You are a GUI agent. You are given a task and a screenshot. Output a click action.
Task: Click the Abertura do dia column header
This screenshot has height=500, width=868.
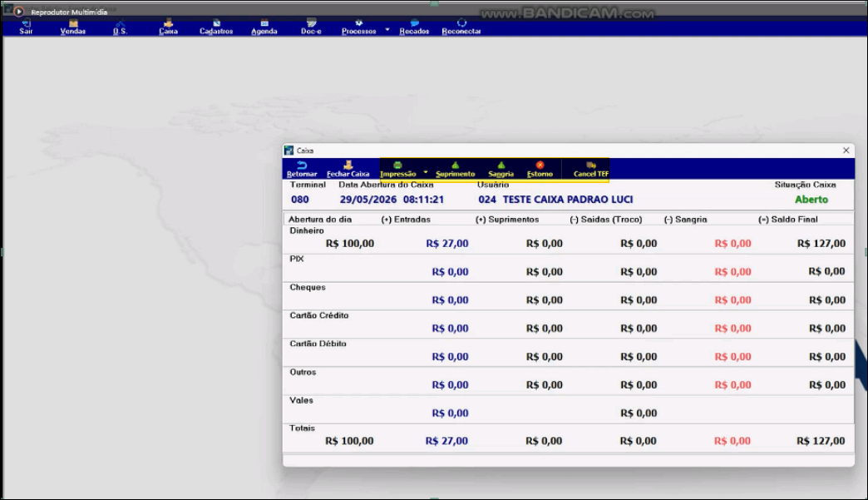point(320,220)
